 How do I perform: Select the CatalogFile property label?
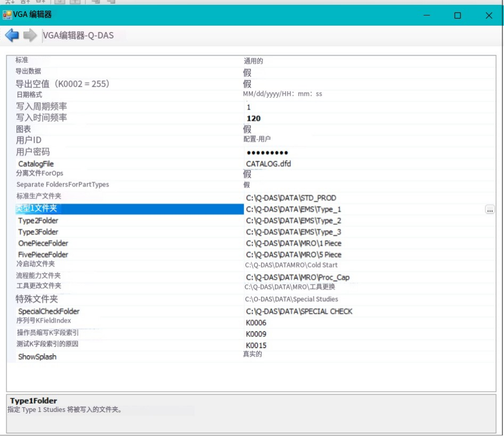pos(36,164)
